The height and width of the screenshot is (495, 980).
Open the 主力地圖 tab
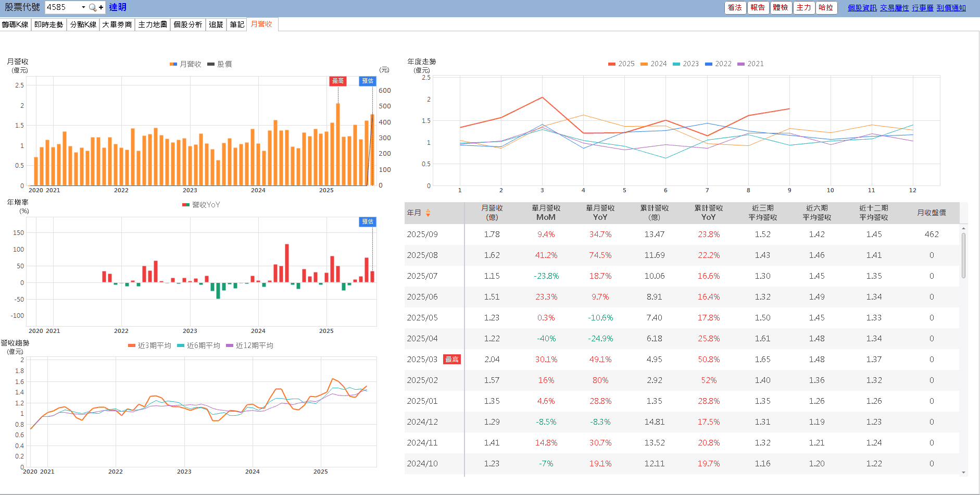pos(153,24)
